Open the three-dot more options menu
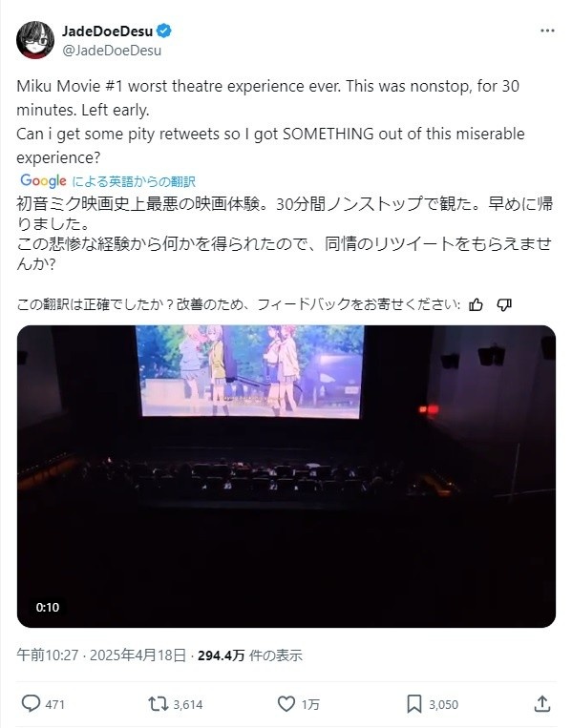 [x=547, y=31]
